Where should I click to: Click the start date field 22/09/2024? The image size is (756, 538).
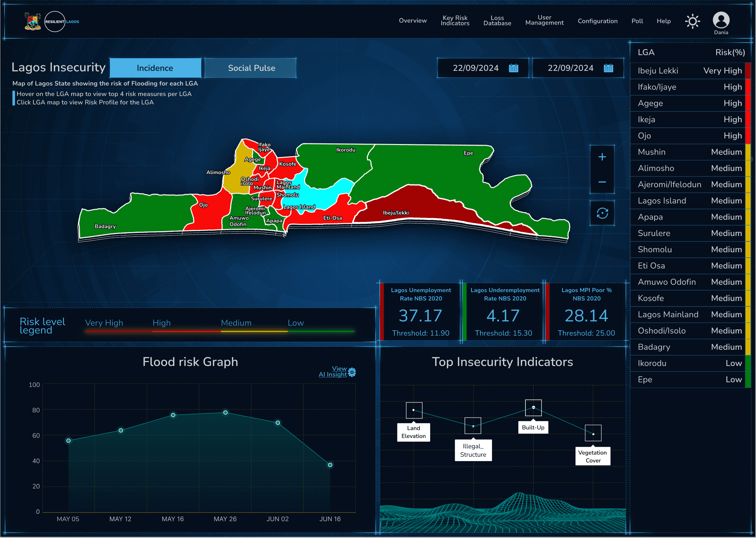(483, 68)
